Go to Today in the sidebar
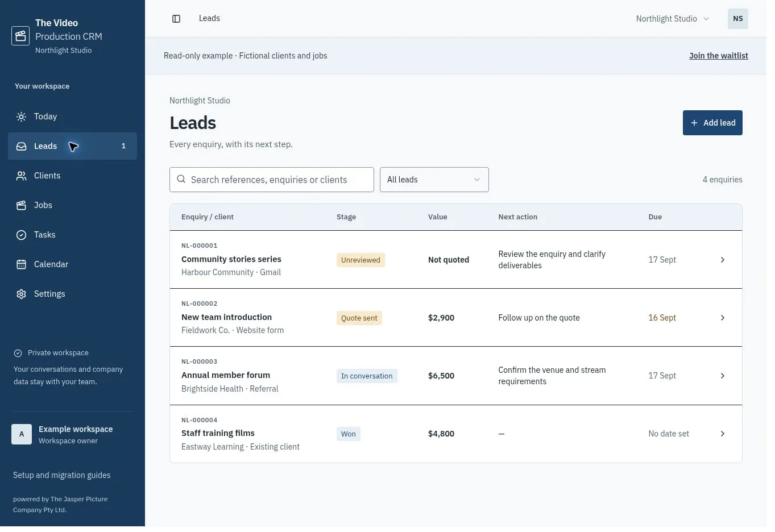This screenshot has width=775, height=532. click(x=72, y=117)
